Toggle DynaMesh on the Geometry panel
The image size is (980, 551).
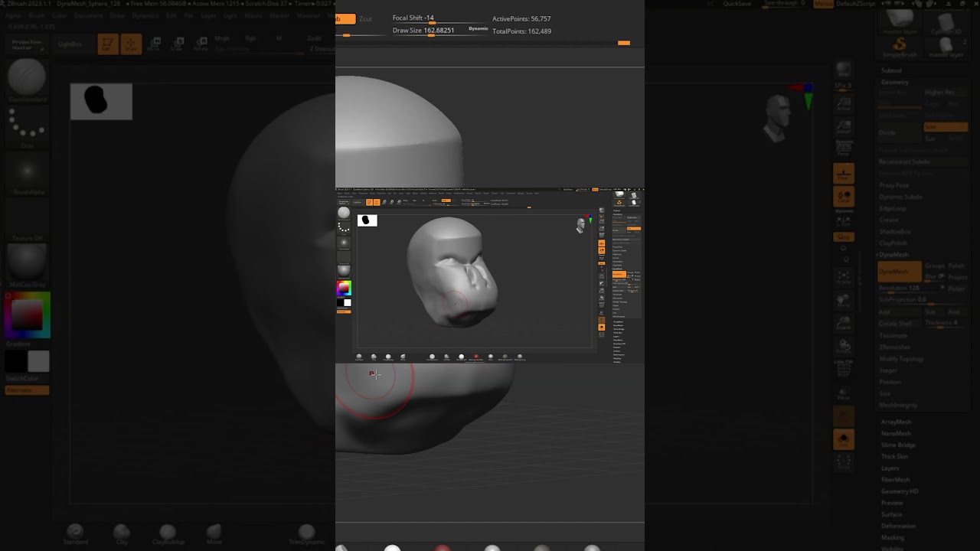(898, 272)
